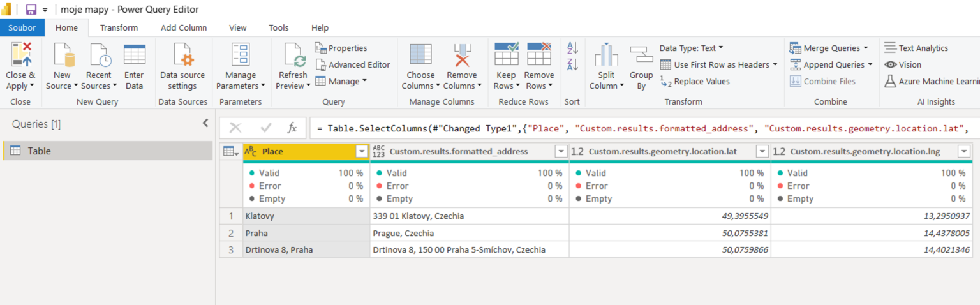Select the 14,4021346 longitude cell
This screenshot has height=305, width=980.
(x=872, y=249)
